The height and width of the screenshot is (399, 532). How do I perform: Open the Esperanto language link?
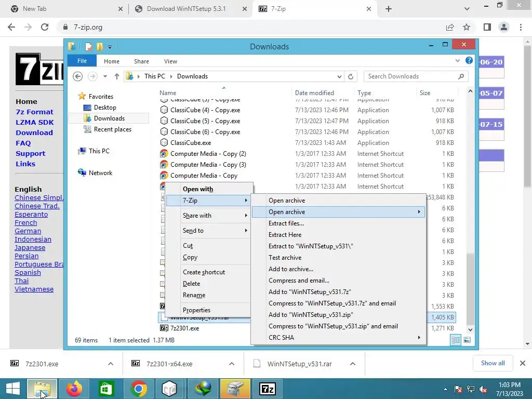31,215
